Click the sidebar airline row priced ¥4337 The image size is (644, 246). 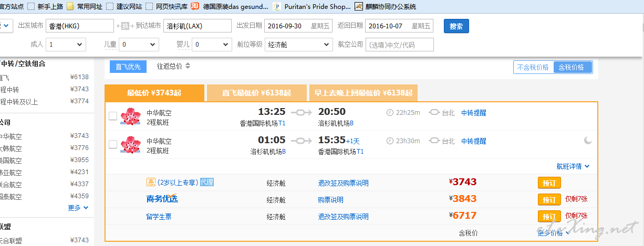point(45,184)
